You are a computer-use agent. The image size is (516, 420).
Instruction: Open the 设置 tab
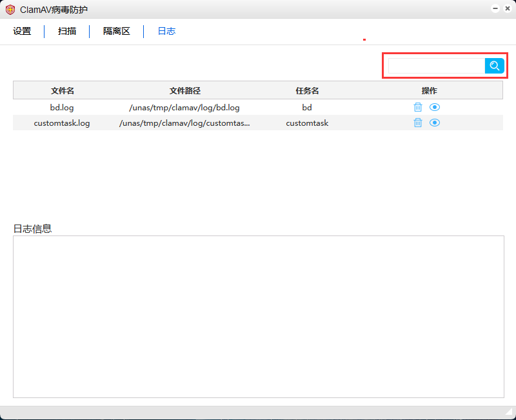[22, 31]
